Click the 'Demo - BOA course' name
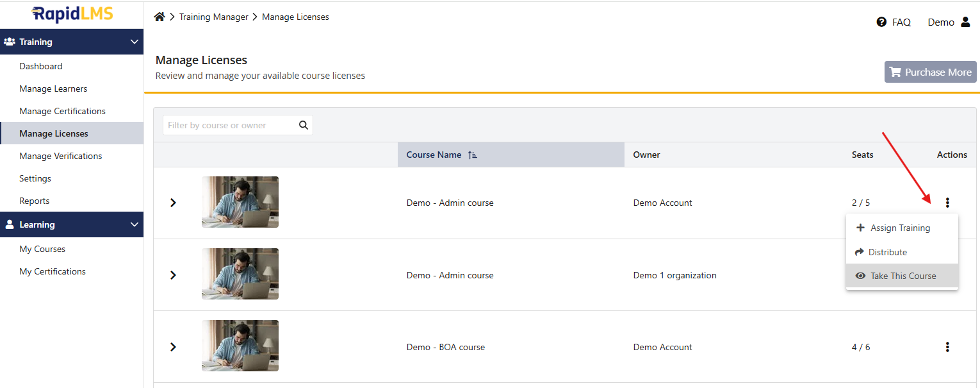 446,347
